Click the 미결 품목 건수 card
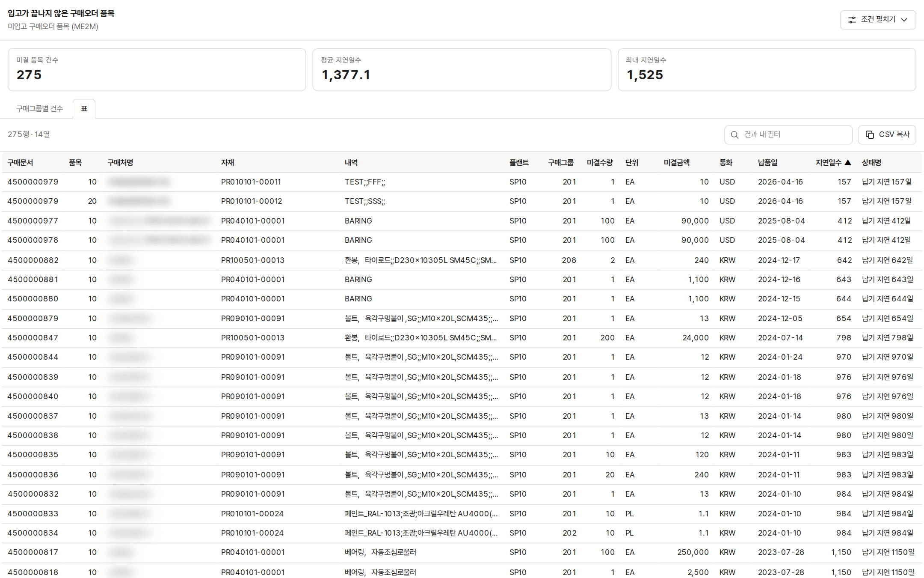The image size is (924, 578). [157, 70]
